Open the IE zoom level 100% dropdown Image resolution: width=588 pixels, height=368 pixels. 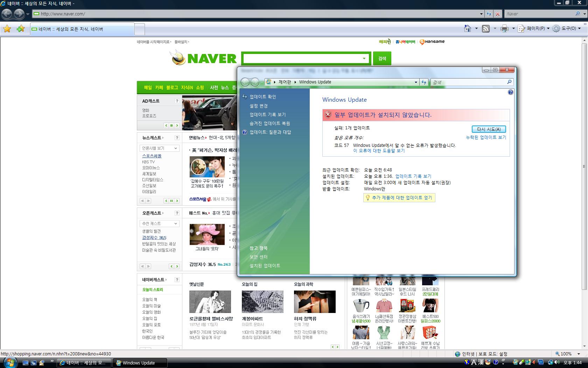point(579,354)
